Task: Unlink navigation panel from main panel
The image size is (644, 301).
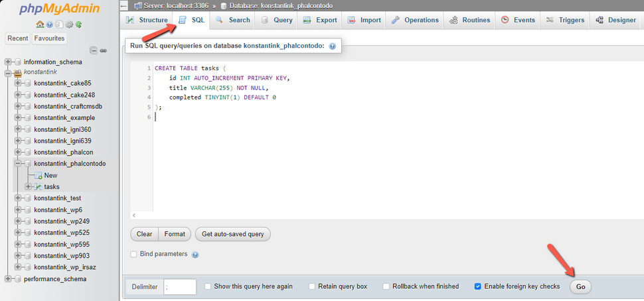Action: [x=103, y=51]
